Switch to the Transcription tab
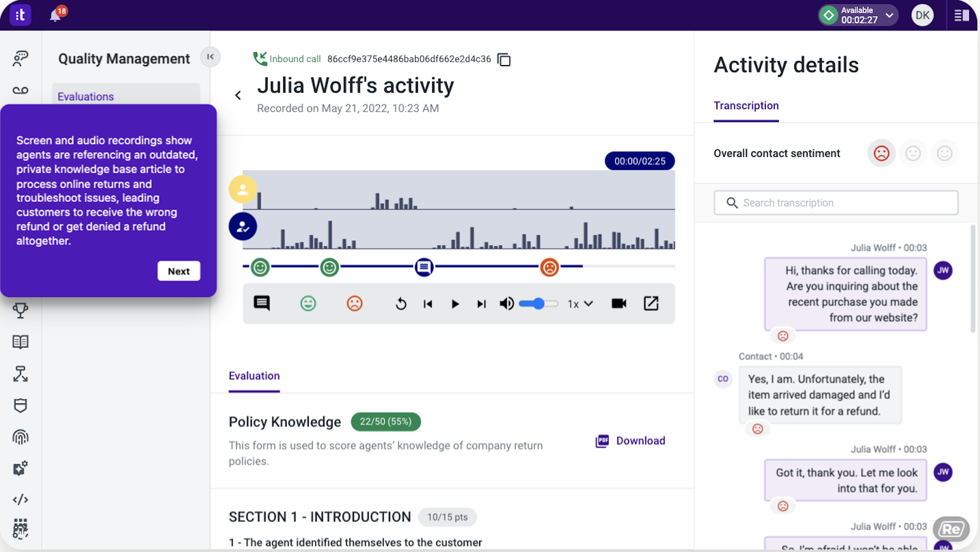980x552 pixels. [x=746, y=106]
